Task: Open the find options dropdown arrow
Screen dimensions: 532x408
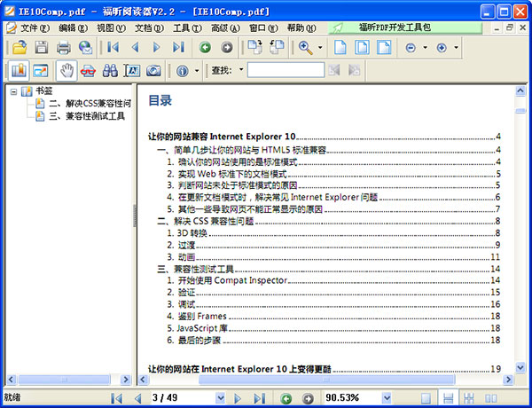Action: [x=241, y=70]
